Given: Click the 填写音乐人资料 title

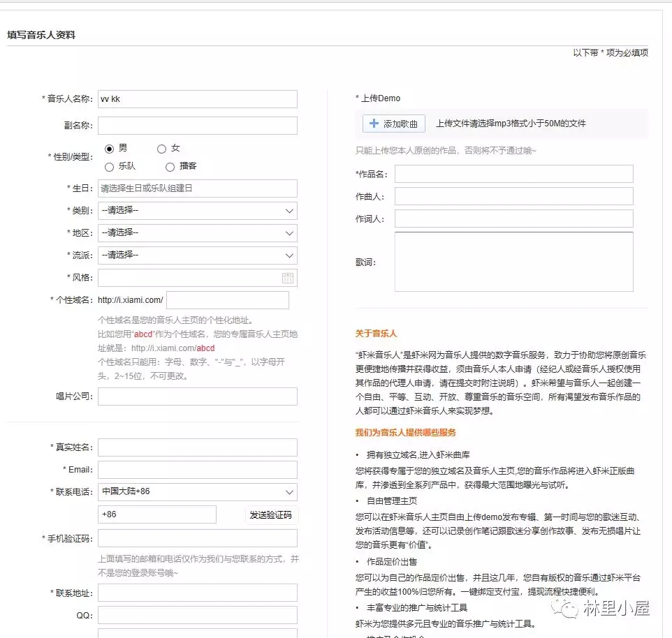Looking at the screenshot, I should pos(41,35).
